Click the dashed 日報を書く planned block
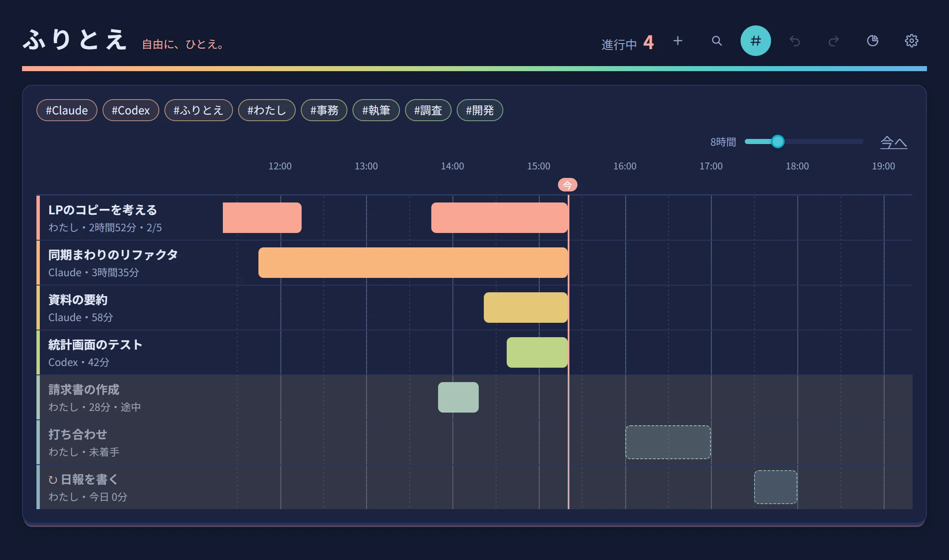Screen dimensions: 949x560 (776, 487)
